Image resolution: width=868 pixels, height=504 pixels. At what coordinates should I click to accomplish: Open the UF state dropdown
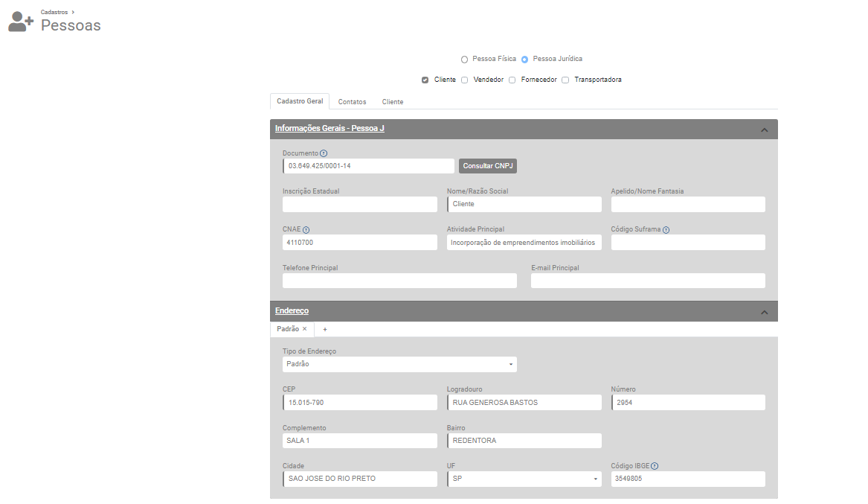pyautogui.click(x=524, y=479)
